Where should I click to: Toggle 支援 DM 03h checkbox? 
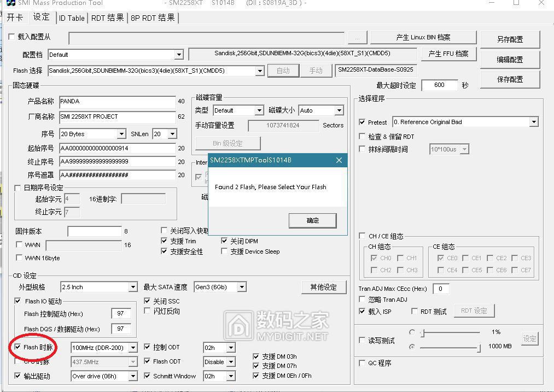(256, 356)
